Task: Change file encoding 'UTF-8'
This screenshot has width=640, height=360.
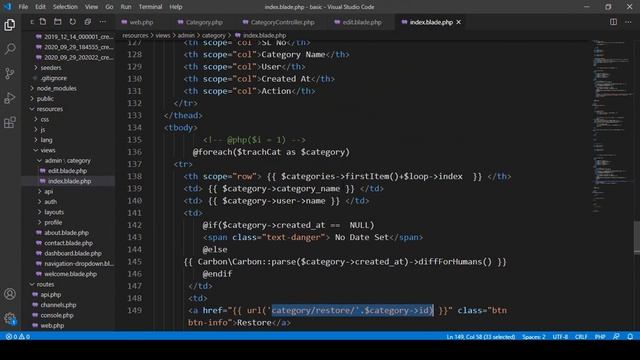Action: 560,337
